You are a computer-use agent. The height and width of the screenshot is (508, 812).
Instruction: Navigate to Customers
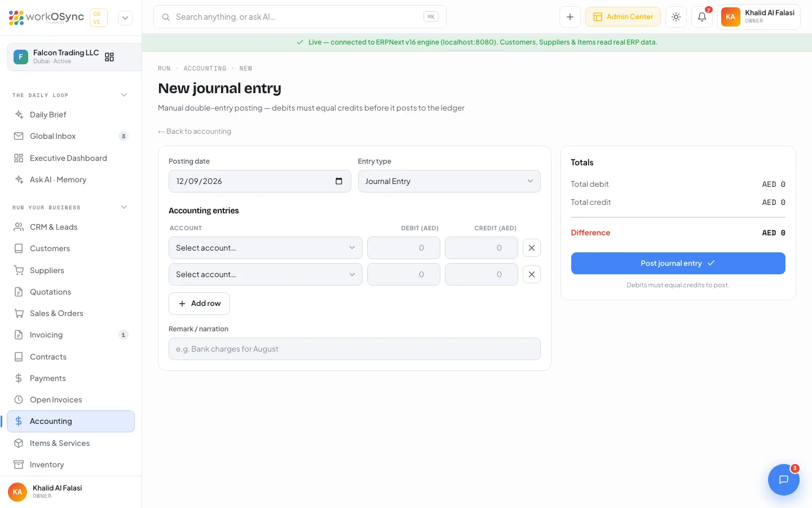pyautogui.click(x=70, y=248)
